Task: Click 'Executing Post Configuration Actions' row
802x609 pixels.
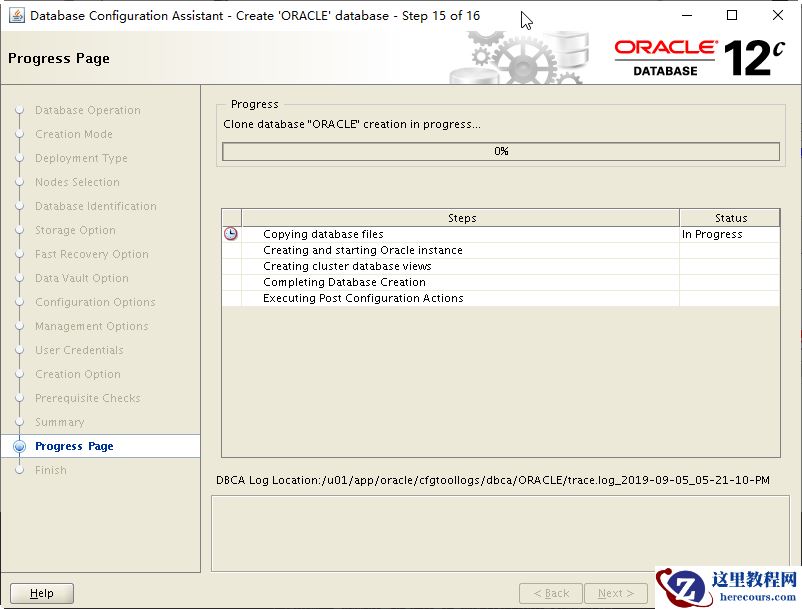Action: tap(501, 298)
